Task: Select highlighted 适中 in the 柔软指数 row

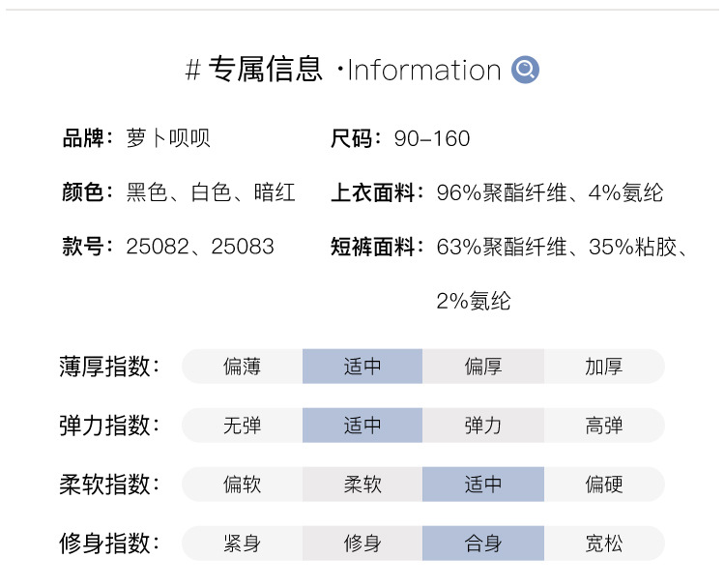Action: click(483, 485)
